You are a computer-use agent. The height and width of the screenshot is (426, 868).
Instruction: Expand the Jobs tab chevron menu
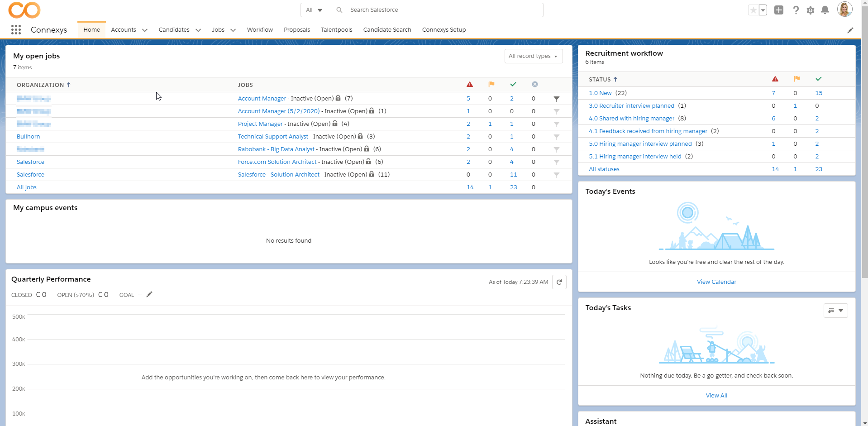pos(233,30)
